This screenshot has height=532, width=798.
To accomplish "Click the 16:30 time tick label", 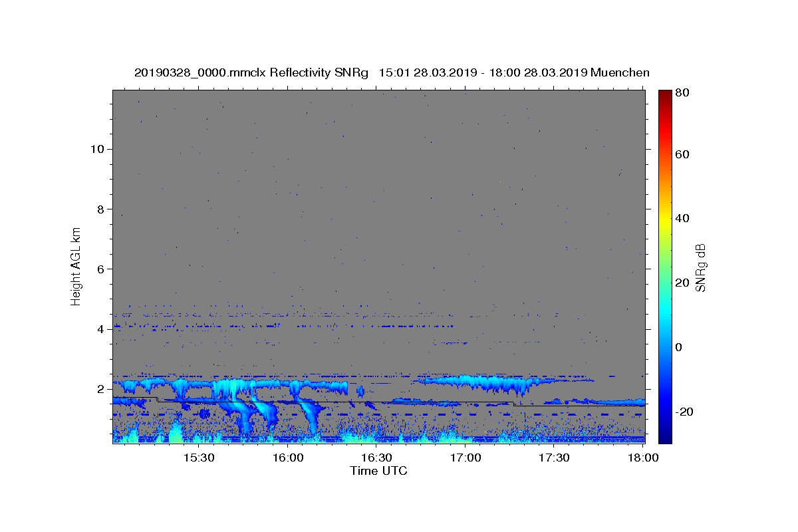I will click(x=376, y=458).
